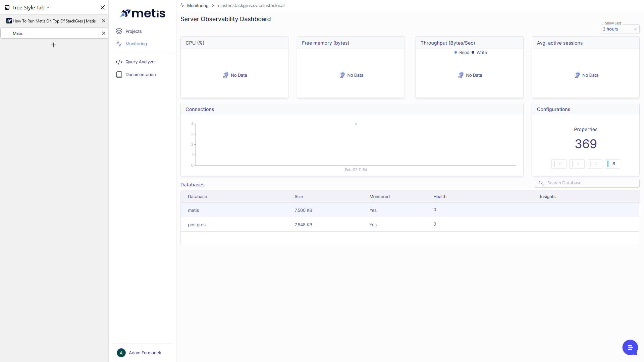Click the Metis logo in the sidebar
This screenshot has height=362, width=644.
pos(143,13)
